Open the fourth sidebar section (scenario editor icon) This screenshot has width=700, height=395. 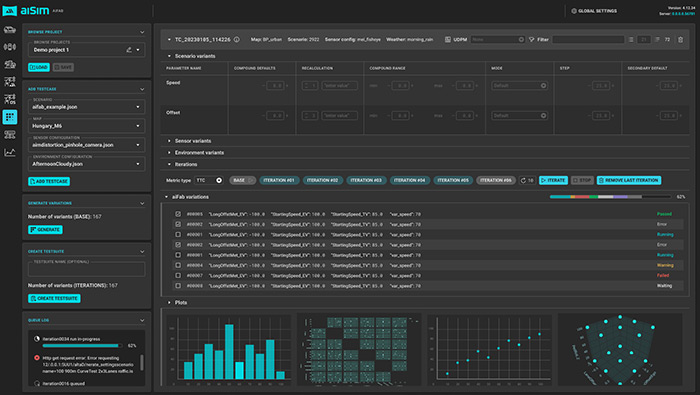click(10, 82)
